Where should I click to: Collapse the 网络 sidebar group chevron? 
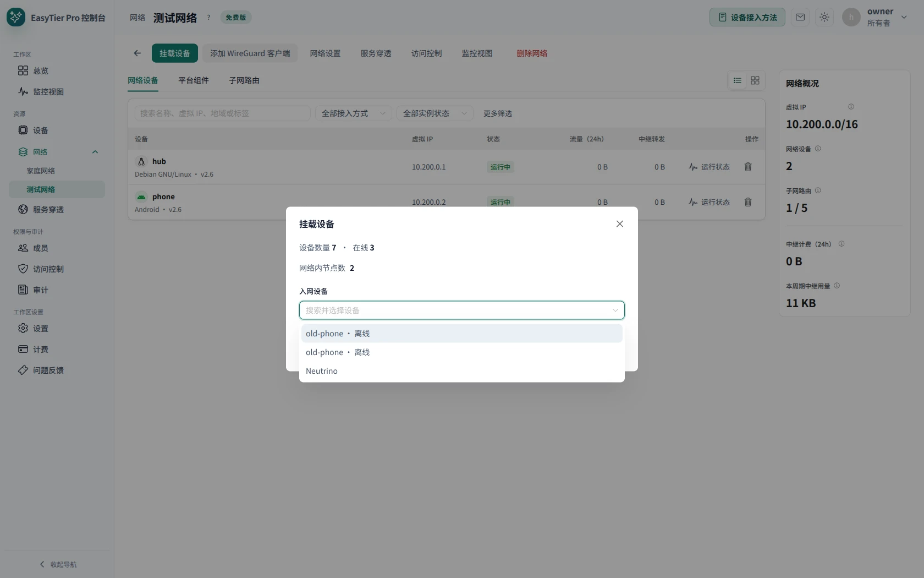(95, 152)
